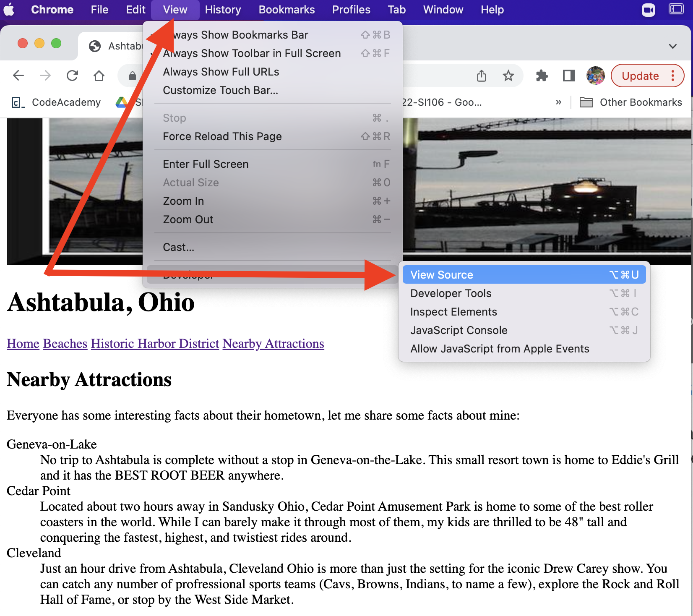Screen dimensions: 693x616
Task: Go to the home page icon
Action: tap(99, 76)
